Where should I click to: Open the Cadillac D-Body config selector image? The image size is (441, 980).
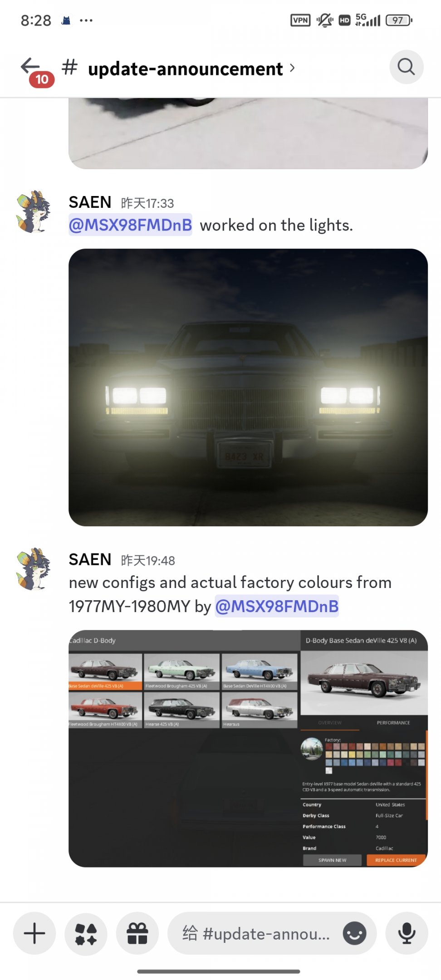[248, 749]
